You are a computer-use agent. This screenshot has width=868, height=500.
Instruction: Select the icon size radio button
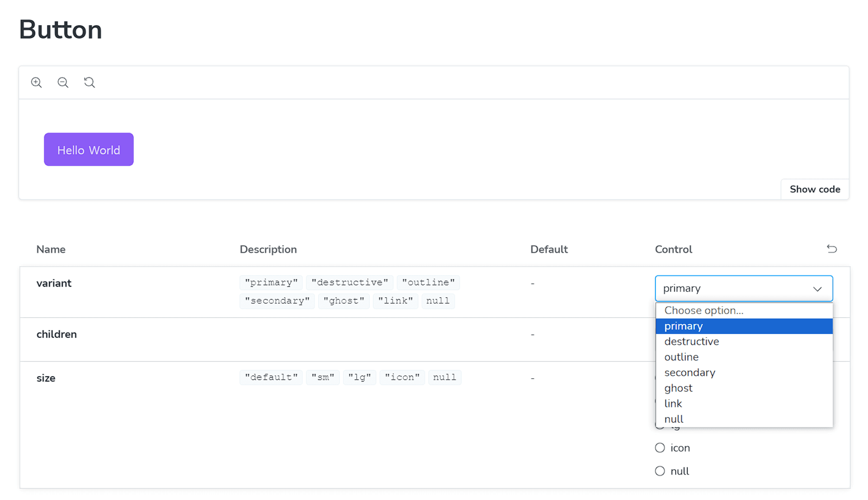(x=660, y=447)
